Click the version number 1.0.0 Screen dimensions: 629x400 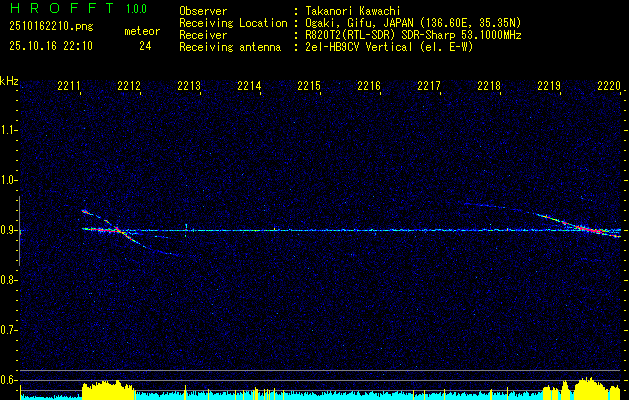(x=136, y=9)
